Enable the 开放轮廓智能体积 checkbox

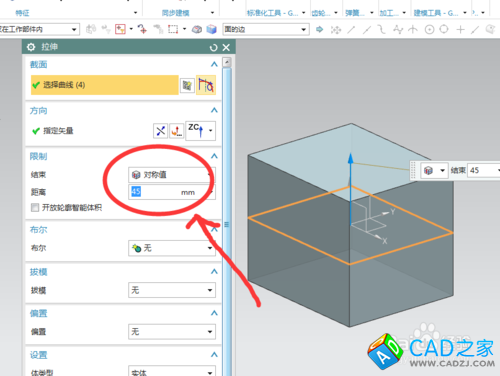tap(35, 208)
